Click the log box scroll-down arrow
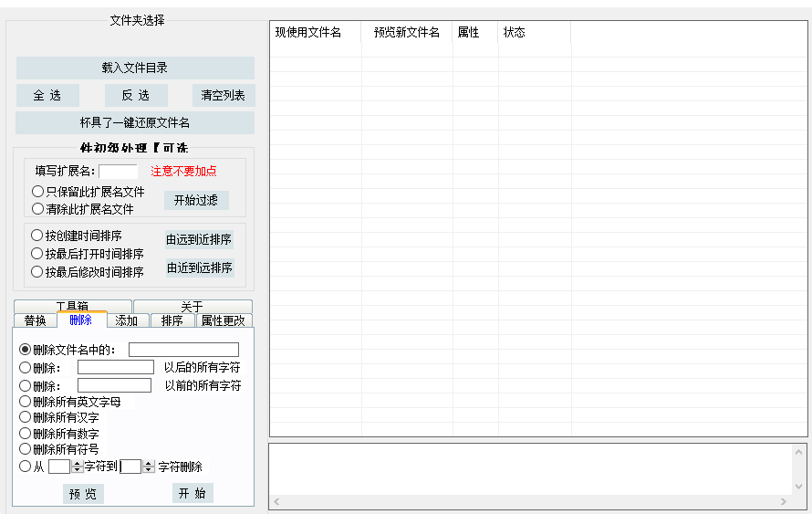The image size is (812, 514). 798,487
